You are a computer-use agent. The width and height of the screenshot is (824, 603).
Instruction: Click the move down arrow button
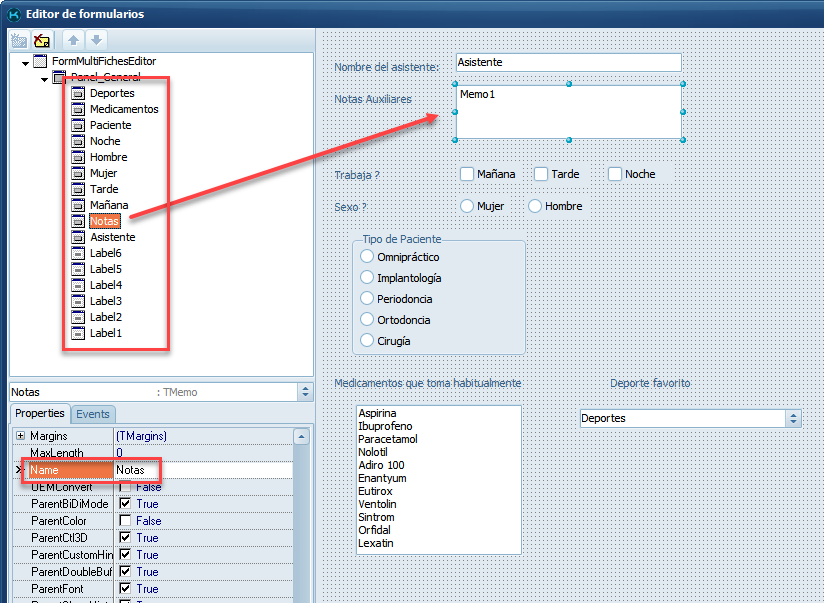tap(96, 41)
